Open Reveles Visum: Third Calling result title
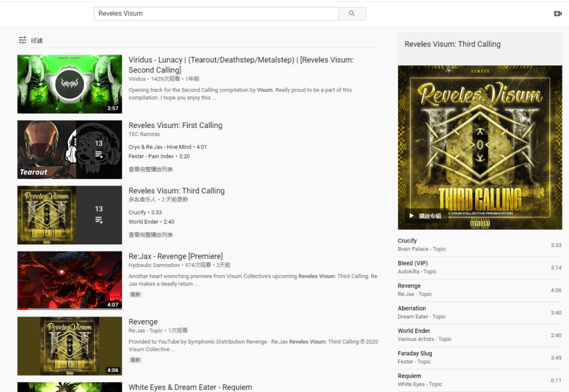This screenshot has width=569, height=392. [176, 191]
